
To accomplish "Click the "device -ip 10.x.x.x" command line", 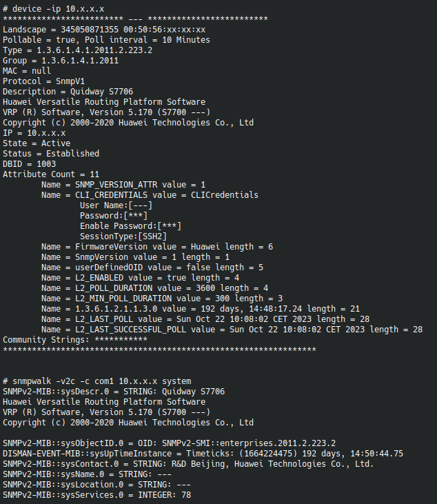I will click(x=54, y=9).
